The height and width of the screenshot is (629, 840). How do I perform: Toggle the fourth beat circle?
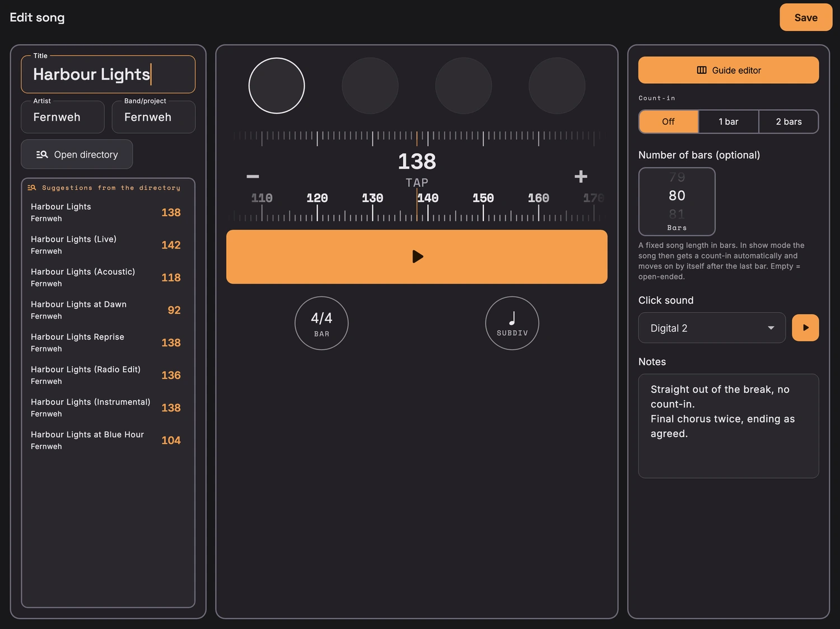click(x=557, y=86)
